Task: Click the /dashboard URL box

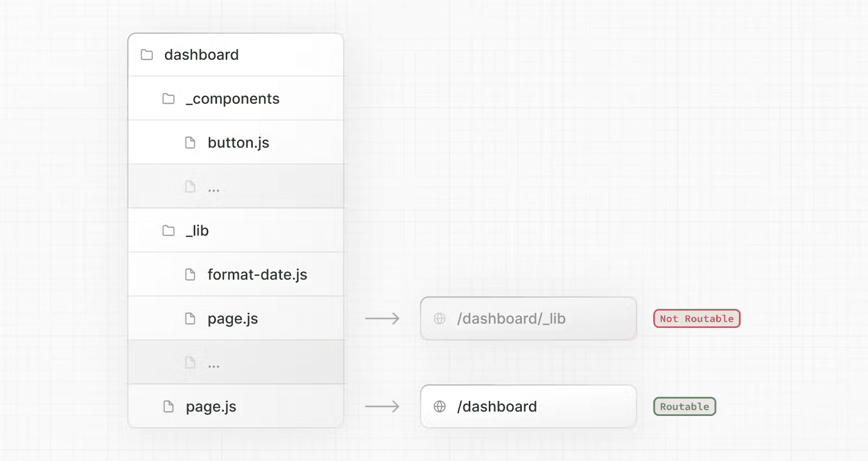Action: point(528,407)
